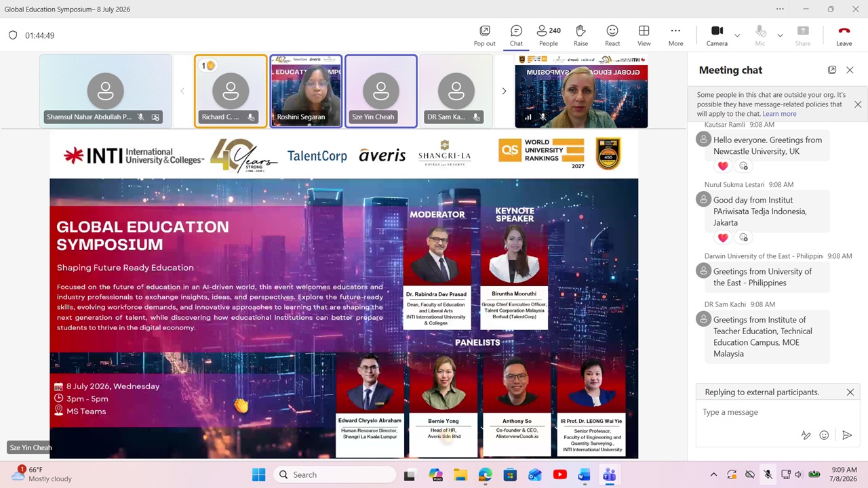The width and height of the screenshot is (868, 488).
Task: Click the Pop out icon in the toolbar
Action: [484, 35]
